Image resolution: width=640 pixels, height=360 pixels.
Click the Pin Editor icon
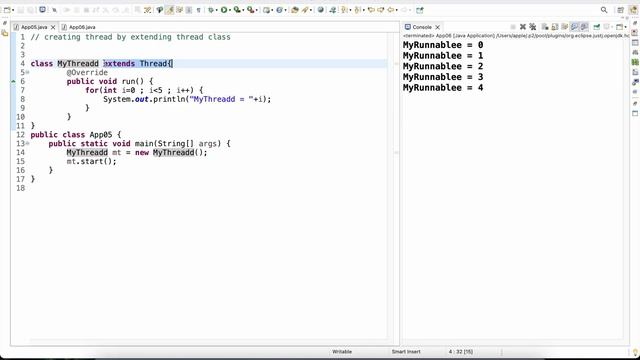coord(420,10)
